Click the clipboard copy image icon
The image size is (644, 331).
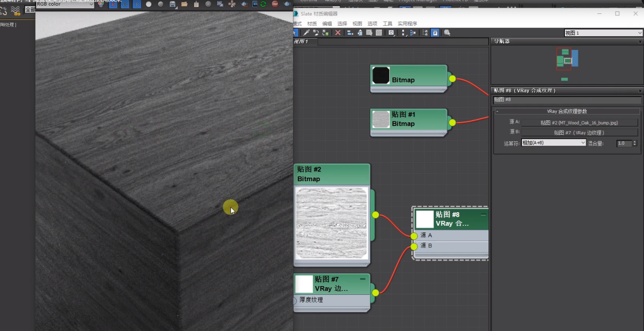point(196,4)
